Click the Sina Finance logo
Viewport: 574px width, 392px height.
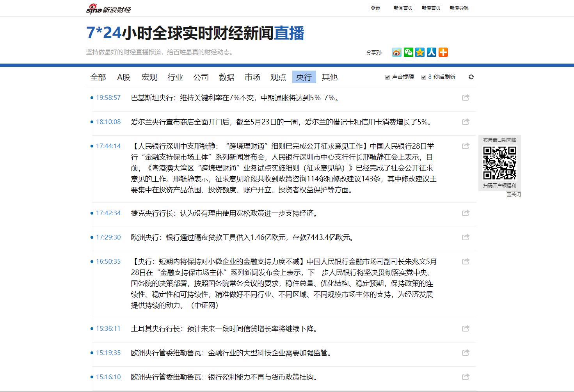coord(108,9)
